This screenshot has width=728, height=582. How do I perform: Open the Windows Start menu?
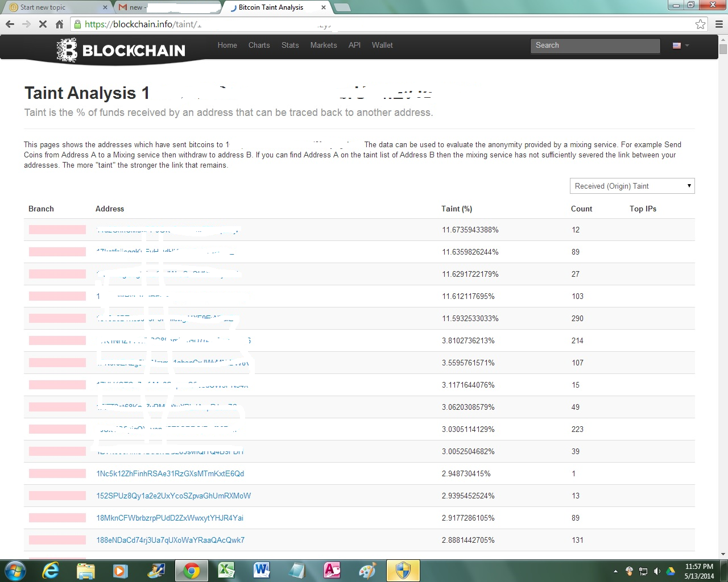coord(15,571)
